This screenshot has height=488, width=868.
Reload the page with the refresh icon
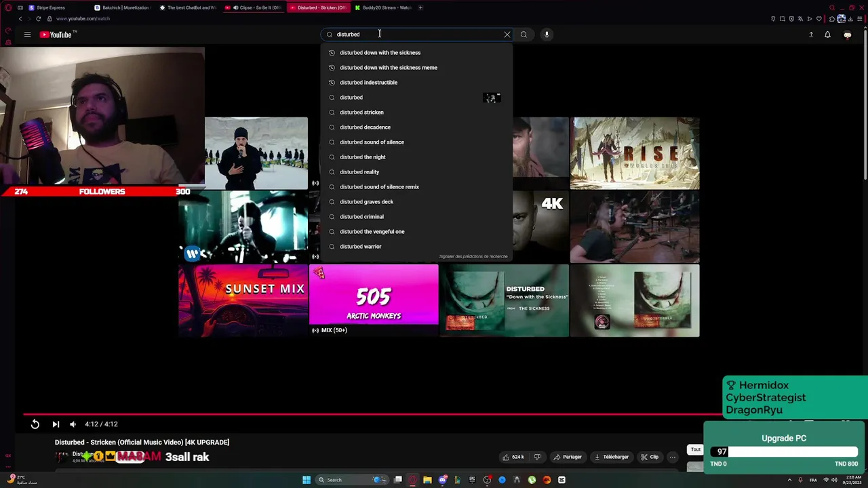pyautogui.click(x=38, y=19)
